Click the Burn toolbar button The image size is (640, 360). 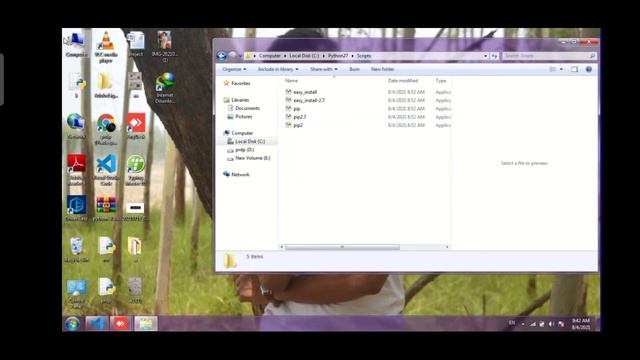pos(354,69)
